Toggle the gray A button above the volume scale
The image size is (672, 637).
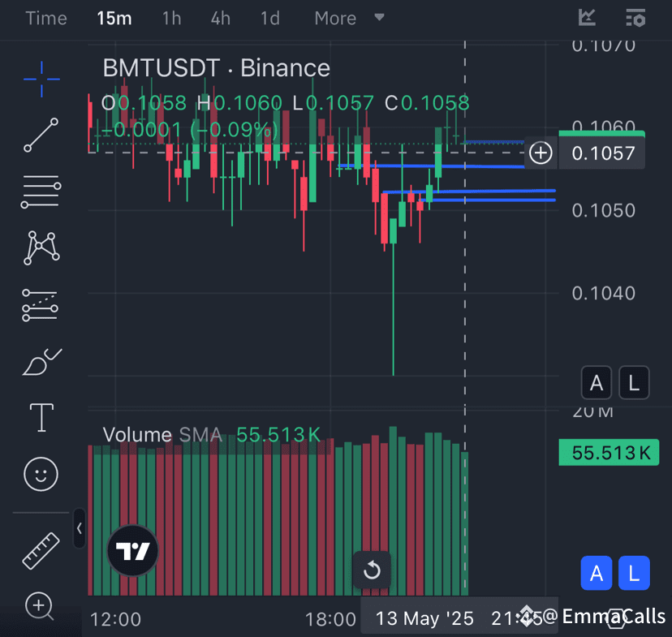[597, 382]
